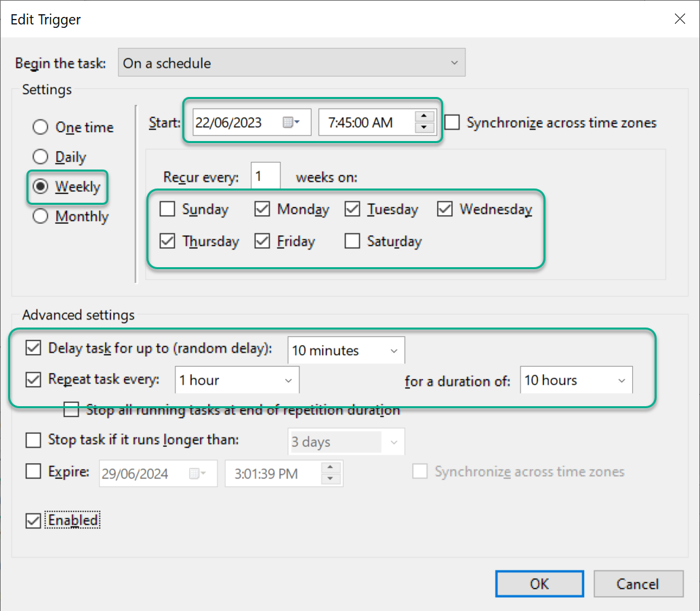Image resolution: width=700 pixels, height=611 pixels.
Task: Uncheck the Thursday checkbox
Action: click(167, 241)
